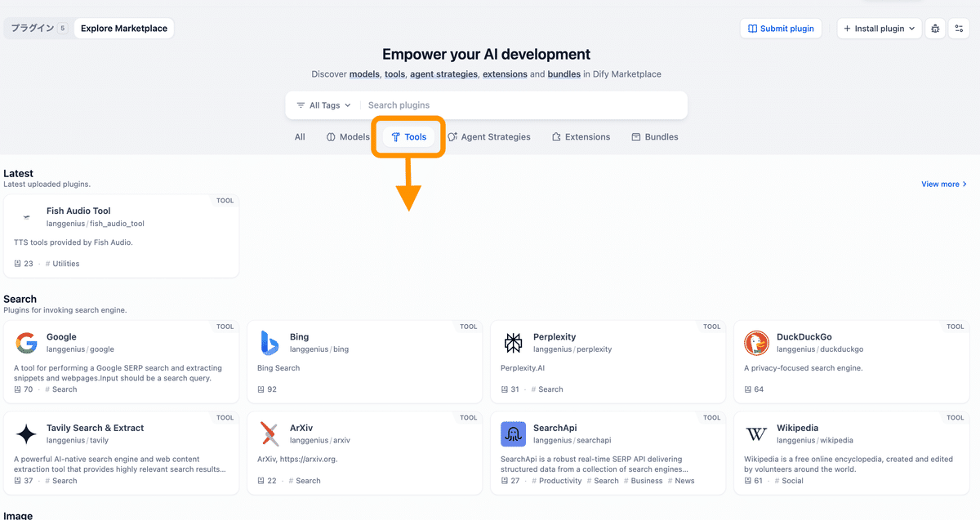Click the Perplexity plugin logo icon

pyautogui.click(x=513, y=343)
